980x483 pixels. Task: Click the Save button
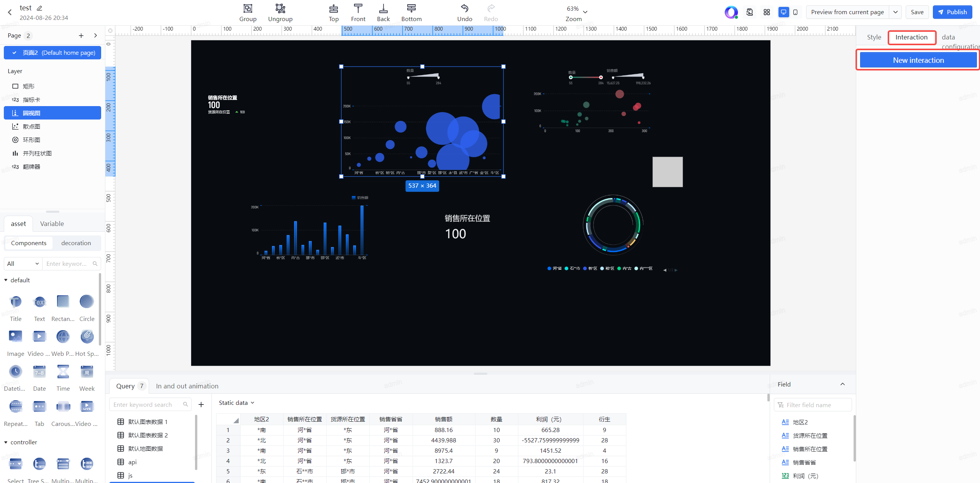[917, 12]
